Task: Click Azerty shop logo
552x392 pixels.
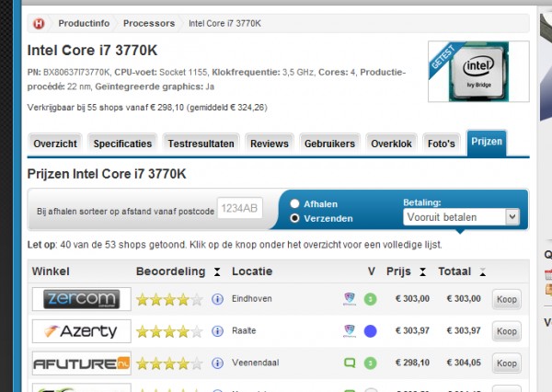Action: tap(82, 331)
